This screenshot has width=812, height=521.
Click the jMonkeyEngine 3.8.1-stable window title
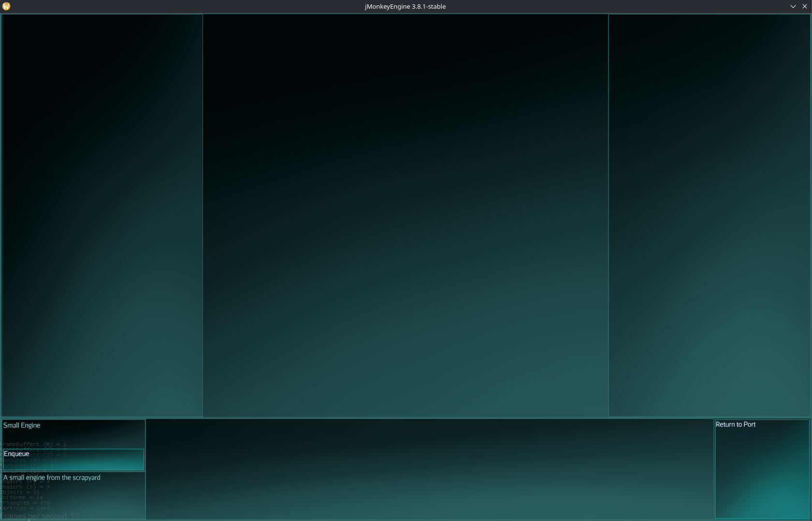point(405,6)
